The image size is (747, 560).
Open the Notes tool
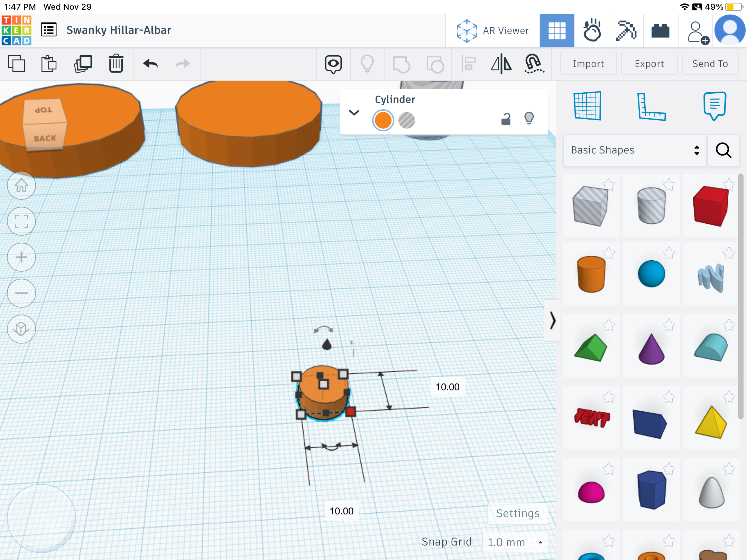tap(714, 106)
